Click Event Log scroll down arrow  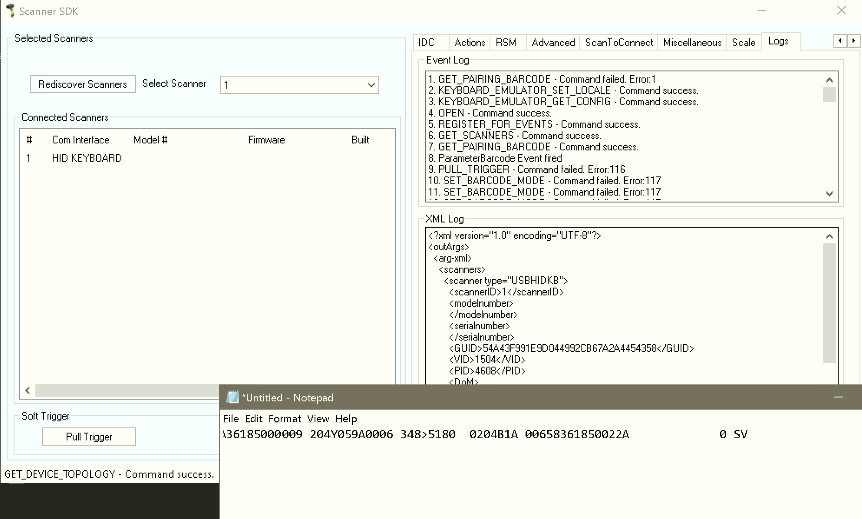830,194
